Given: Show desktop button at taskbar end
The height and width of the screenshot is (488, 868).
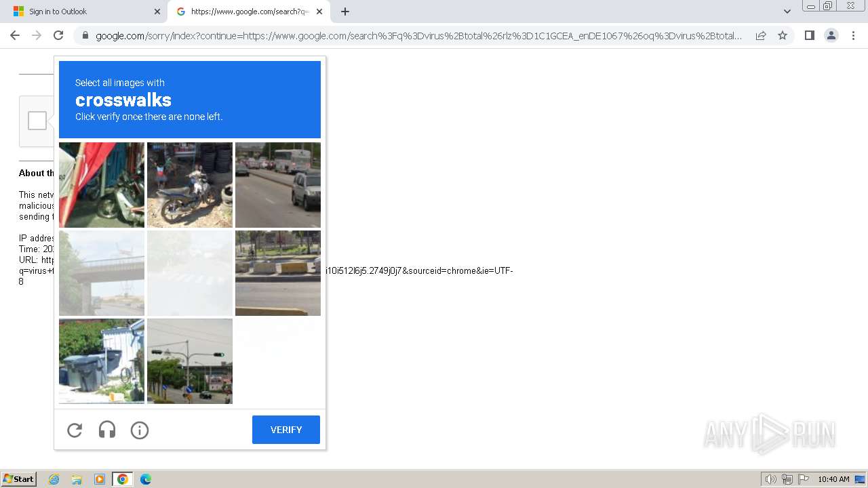Looking at the screenshot, I should [x=861, y=479].
